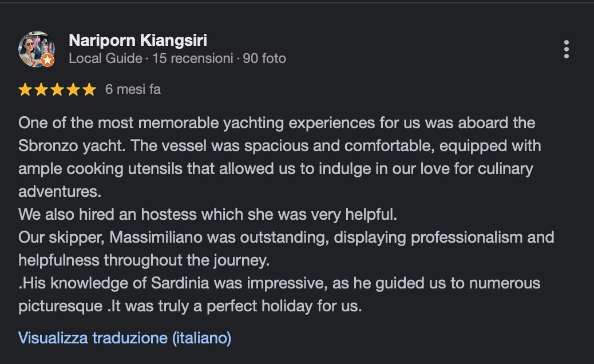Open the three-dot review options menu

click(x=566, y=49)
